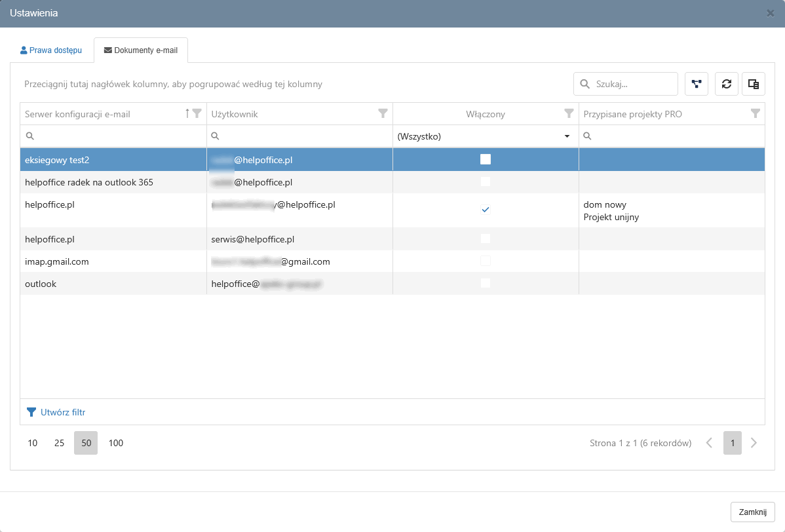The width and height of the screenshot is (785, 532).
Task: Uncheck Włączony for the dom nowy row
Action: (x=486, y=210)
